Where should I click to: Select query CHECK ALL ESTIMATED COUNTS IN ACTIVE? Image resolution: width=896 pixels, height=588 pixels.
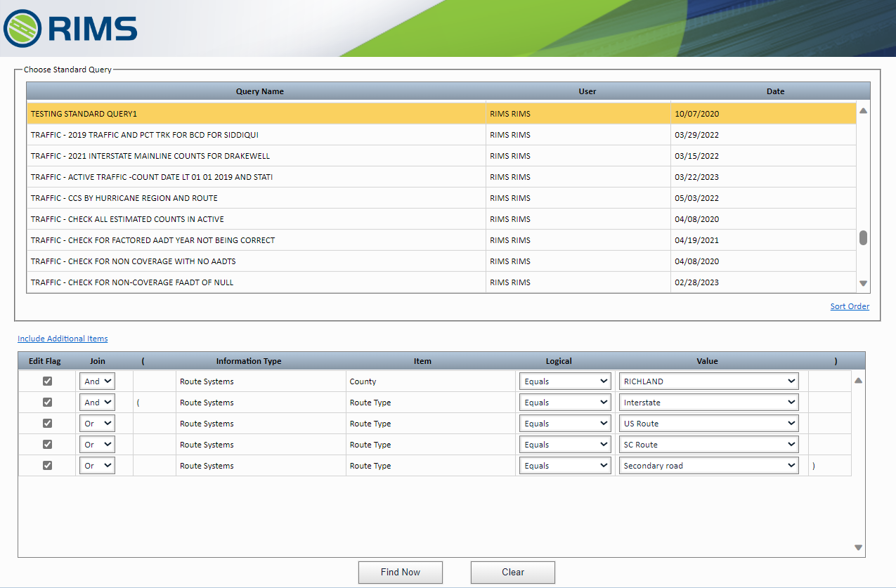(x=441, y=219)
